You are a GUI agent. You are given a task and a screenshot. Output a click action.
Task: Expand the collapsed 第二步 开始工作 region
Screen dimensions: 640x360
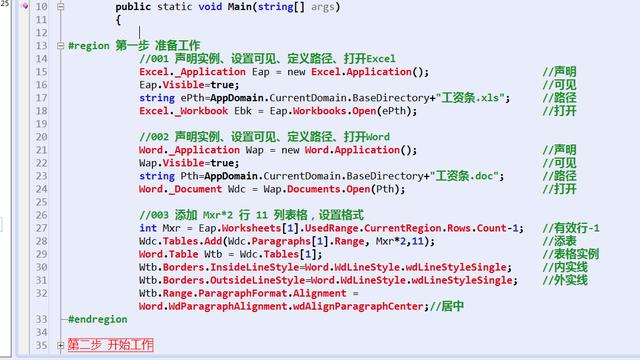(60, 345)
